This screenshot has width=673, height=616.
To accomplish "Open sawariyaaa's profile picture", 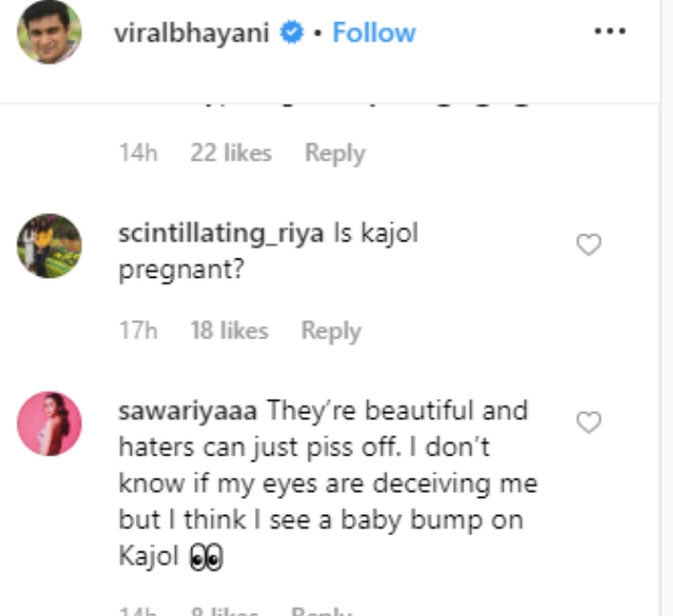I will tap(49, 423).
